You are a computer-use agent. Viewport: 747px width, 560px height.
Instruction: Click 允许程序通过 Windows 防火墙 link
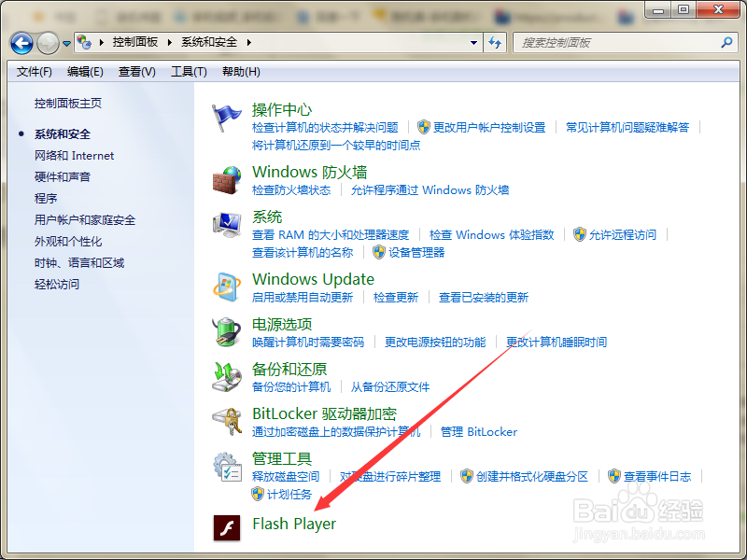tap(430, 190)
